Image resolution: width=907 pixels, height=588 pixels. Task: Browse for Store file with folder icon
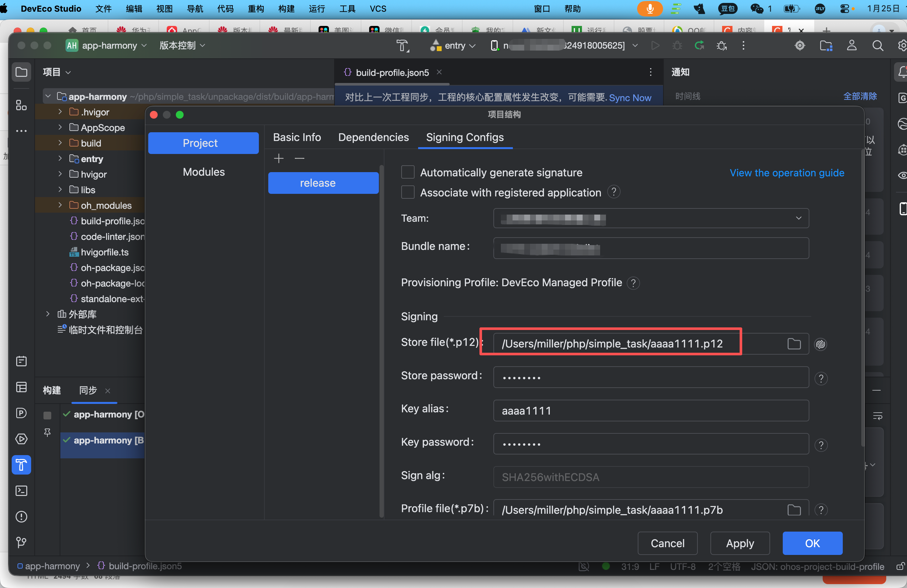[x=794, y=344]
